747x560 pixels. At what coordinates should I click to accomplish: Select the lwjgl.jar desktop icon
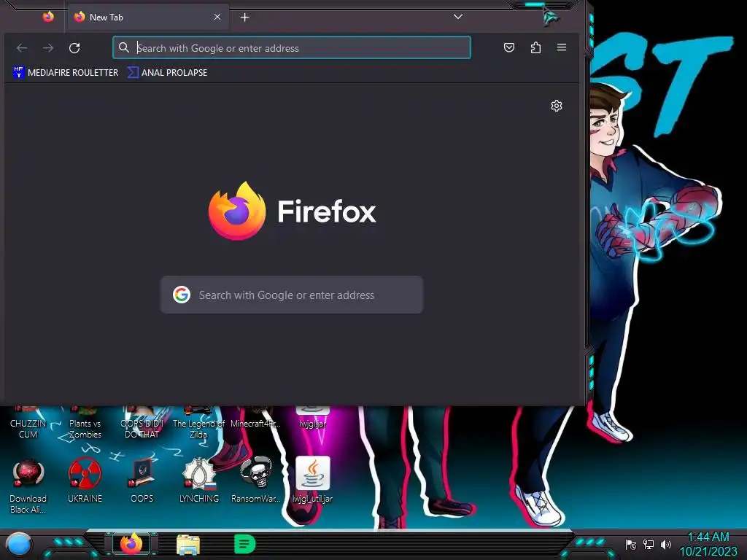312,418
